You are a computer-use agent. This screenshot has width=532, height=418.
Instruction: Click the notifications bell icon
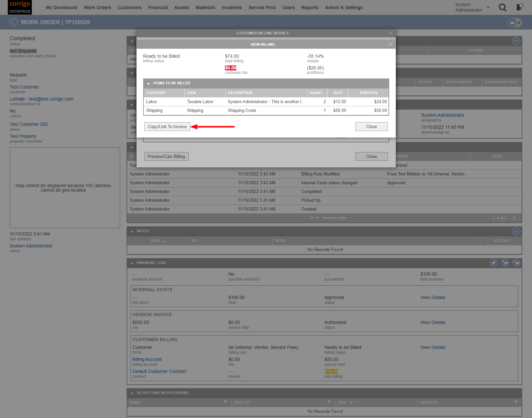(x=519, y=7)
